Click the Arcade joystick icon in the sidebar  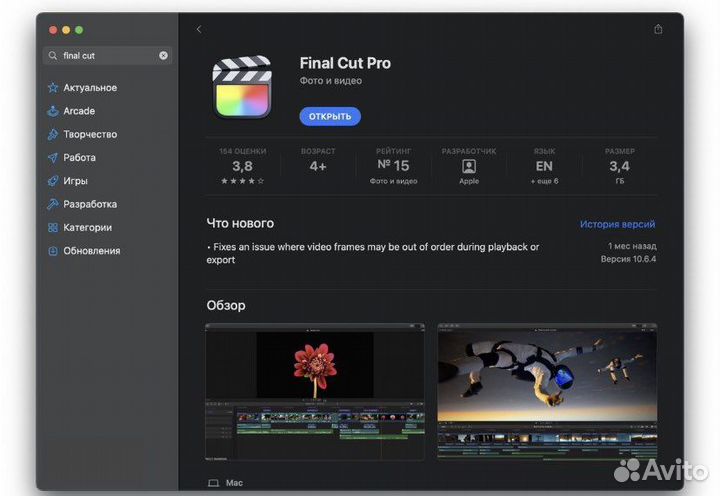[53, 111]
